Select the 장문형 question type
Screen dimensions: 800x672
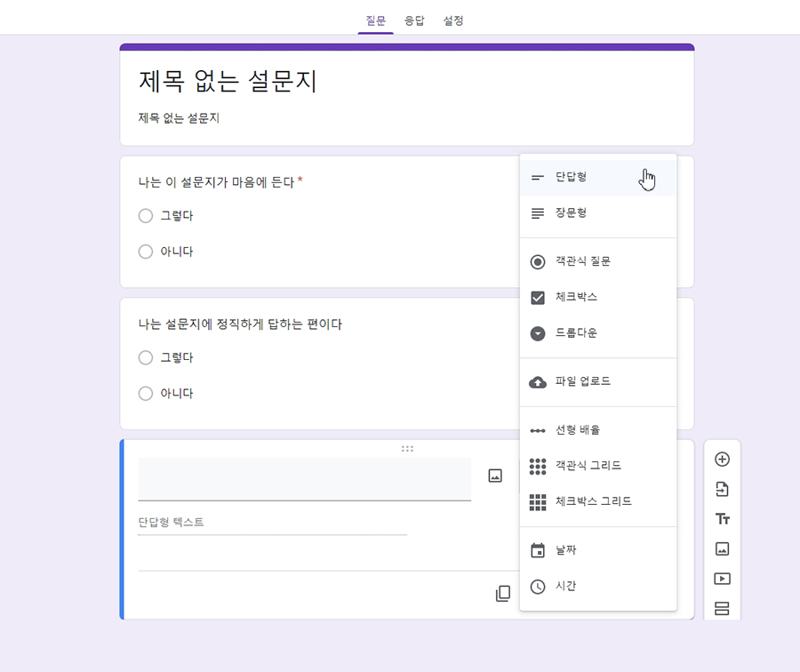[x=598, y=212]
